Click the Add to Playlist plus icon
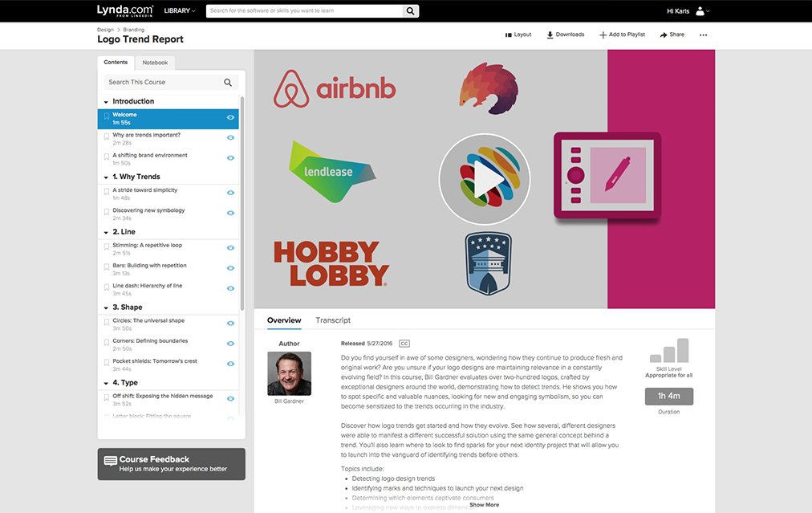 [x=603, y=35]
